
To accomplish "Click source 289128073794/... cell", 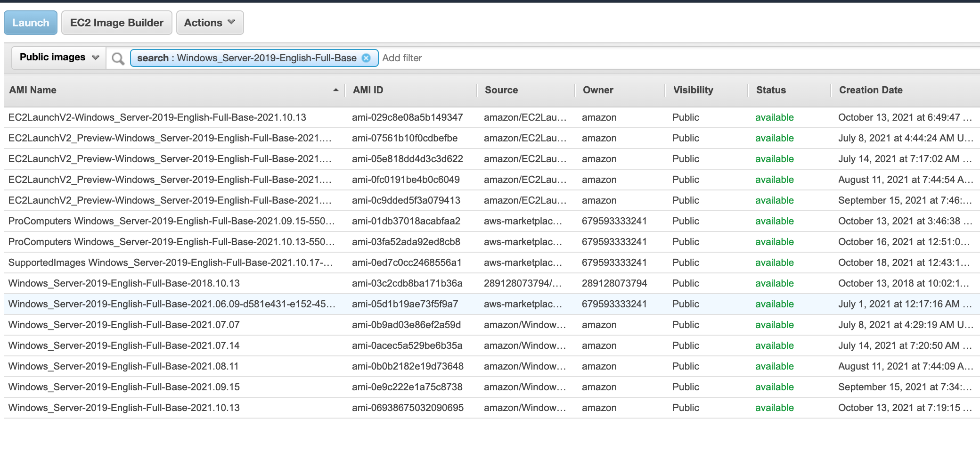I will [x=523, y=283].
